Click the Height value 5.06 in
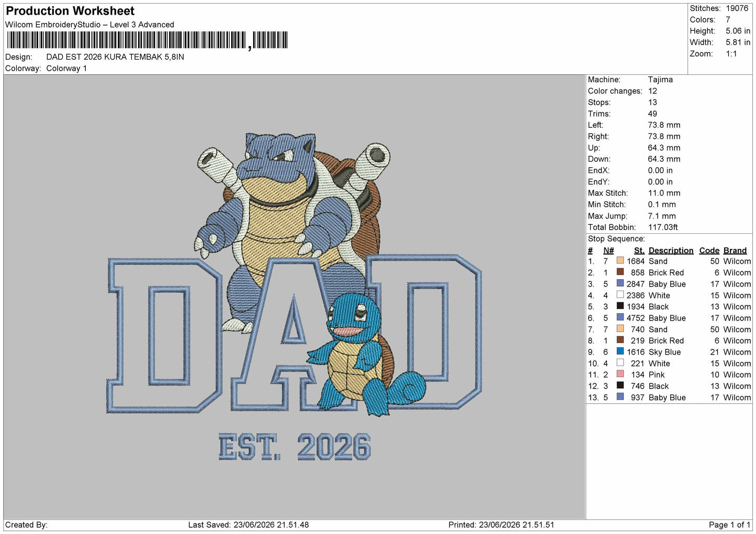The height and width of the screenshot is (534, 756). (738, 31)
